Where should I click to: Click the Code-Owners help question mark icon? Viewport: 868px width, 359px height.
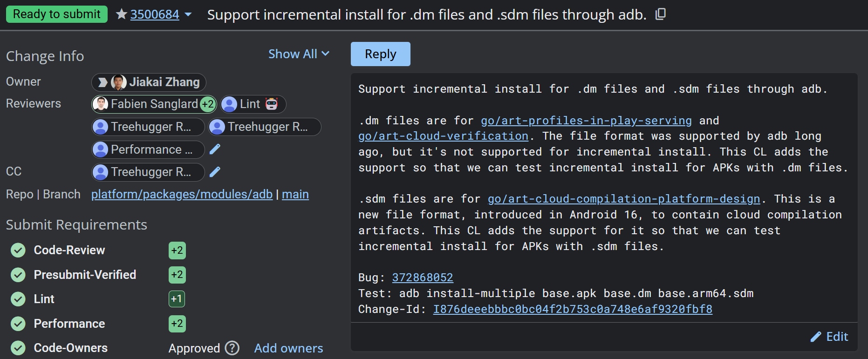[232, 348]
